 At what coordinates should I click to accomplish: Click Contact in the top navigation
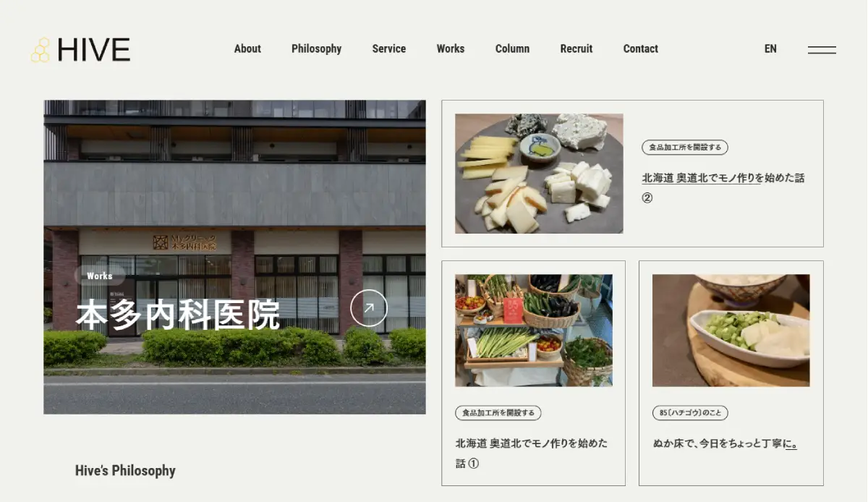[x=640, y=49]
